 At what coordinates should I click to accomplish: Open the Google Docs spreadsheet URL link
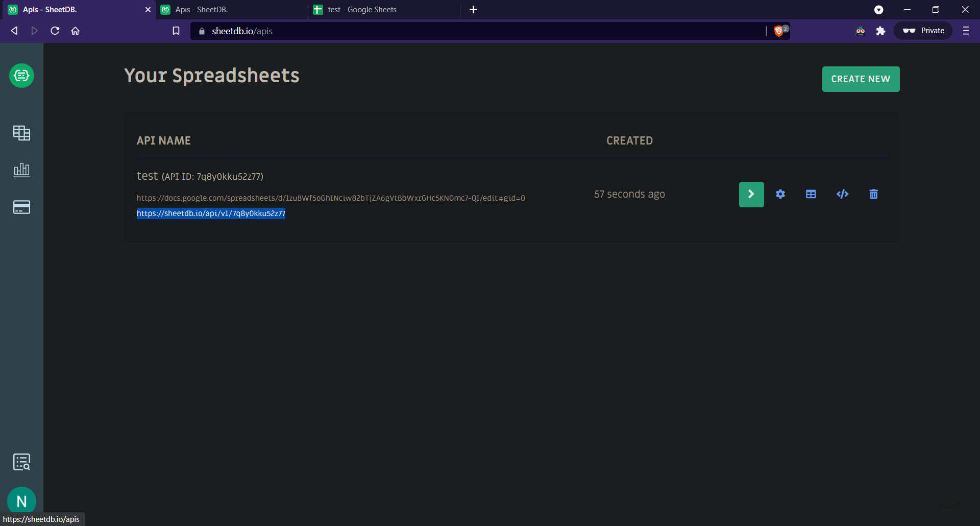pos(331,198)
